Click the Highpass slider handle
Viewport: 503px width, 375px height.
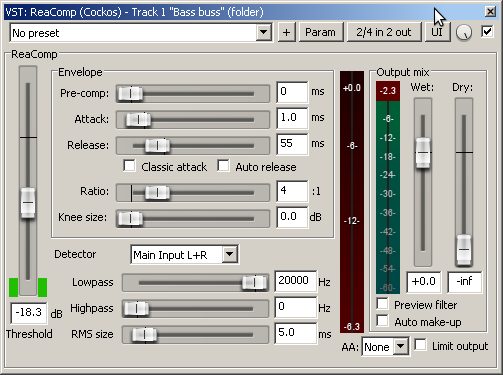(x=136, y=309)
